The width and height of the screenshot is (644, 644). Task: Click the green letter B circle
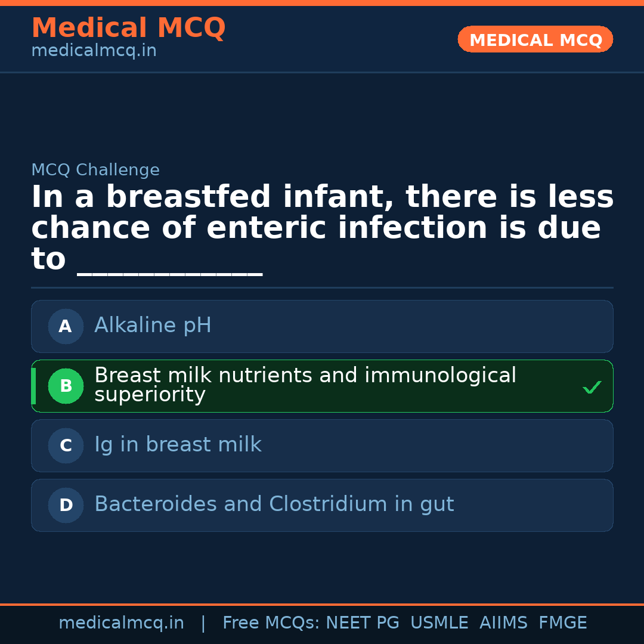(x=66, y=386)
